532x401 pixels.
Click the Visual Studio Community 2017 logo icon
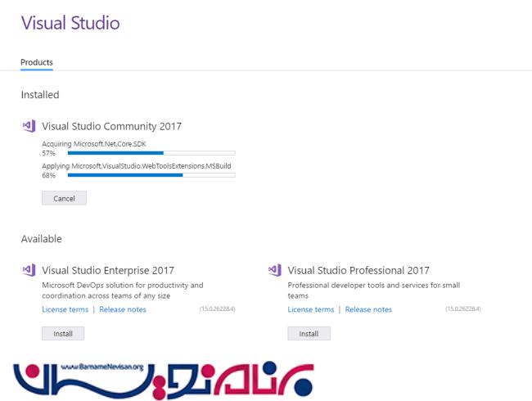coord(29,126)
